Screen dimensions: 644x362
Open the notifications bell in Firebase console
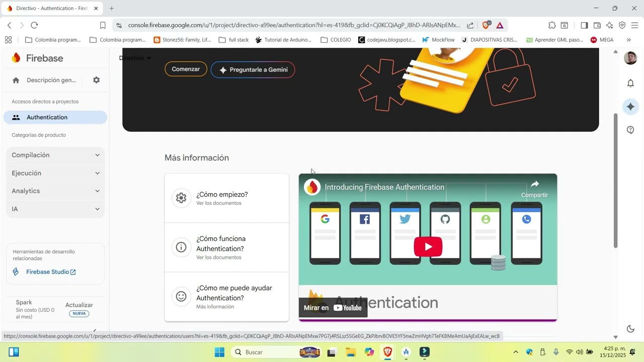point(630,83)
